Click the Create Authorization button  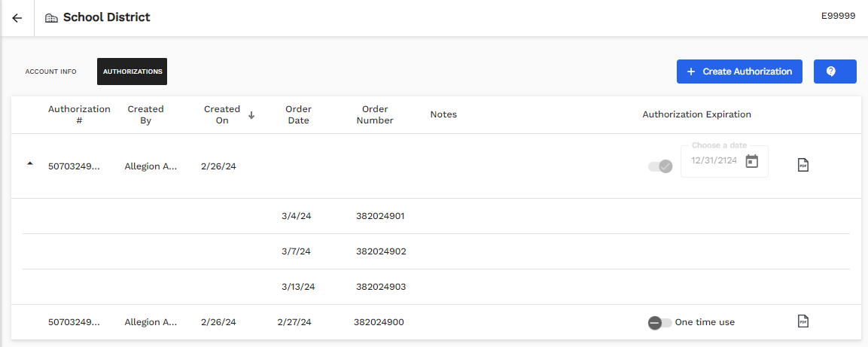(x=739, y=72)
